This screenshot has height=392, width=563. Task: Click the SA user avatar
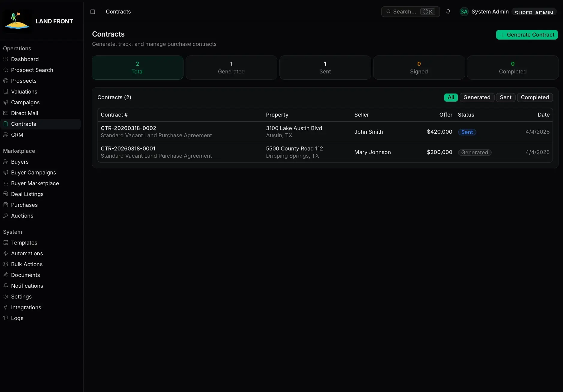click(x=464, y=12)
